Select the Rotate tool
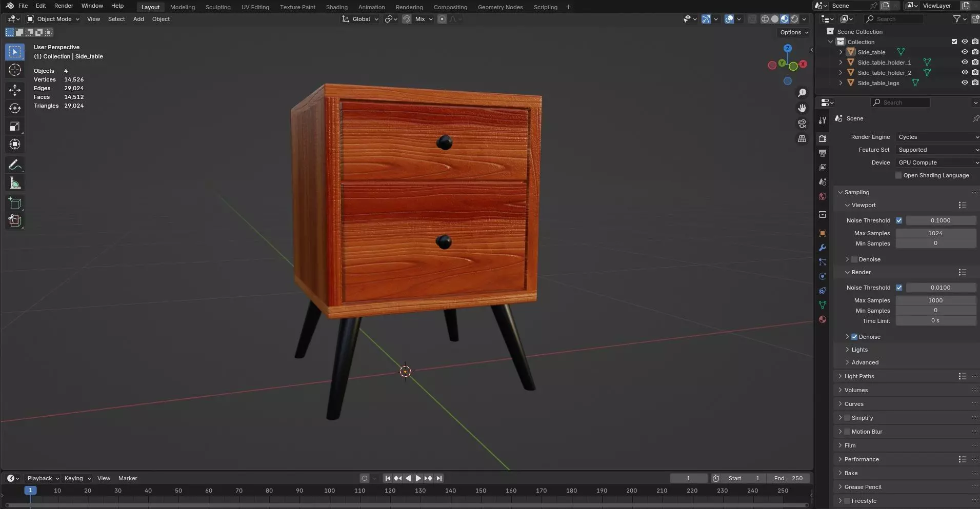 pos(15,108)
